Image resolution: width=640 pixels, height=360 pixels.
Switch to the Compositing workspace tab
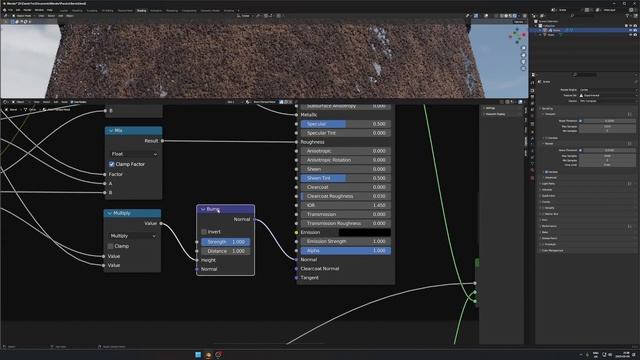click(x=189, y=10)
